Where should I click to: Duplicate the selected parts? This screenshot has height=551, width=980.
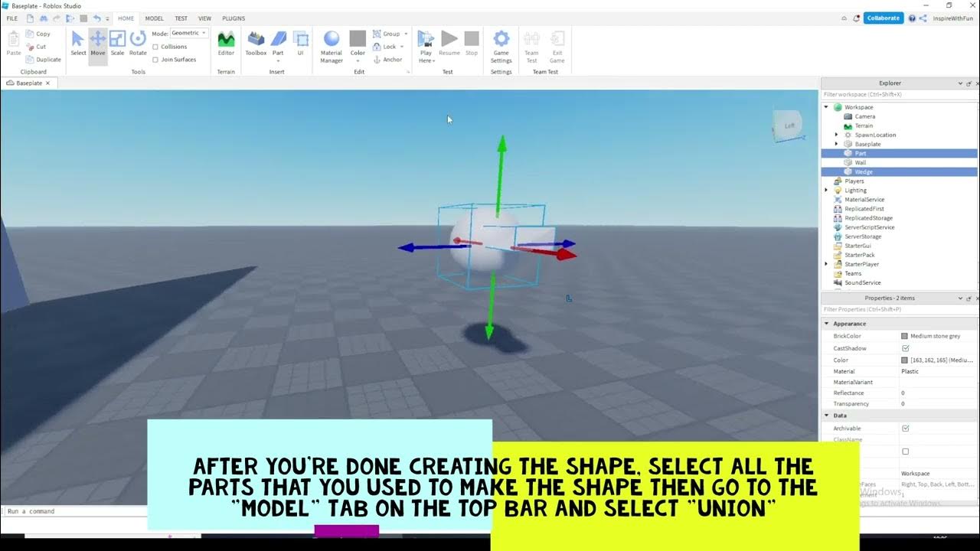(44, 60)
